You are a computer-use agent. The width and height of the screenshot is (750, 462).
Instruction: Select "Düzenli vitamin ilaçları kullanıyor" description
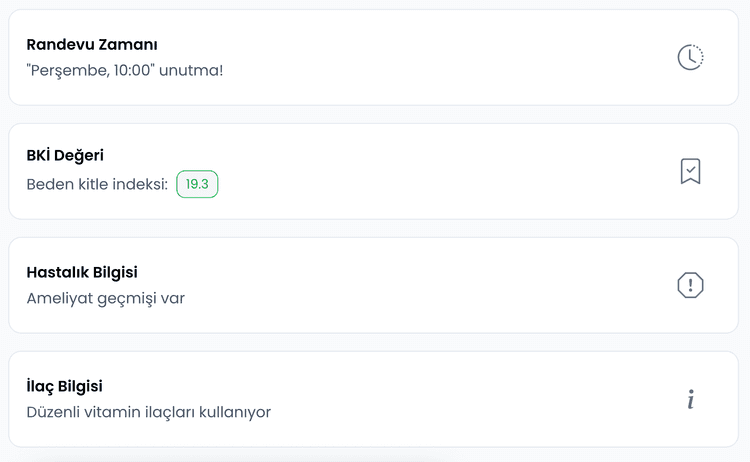tap(148, 412)
